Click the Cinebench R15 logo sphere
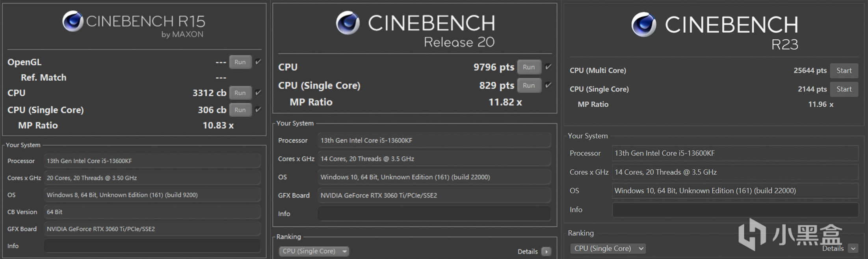 click(x=73, y=21)
